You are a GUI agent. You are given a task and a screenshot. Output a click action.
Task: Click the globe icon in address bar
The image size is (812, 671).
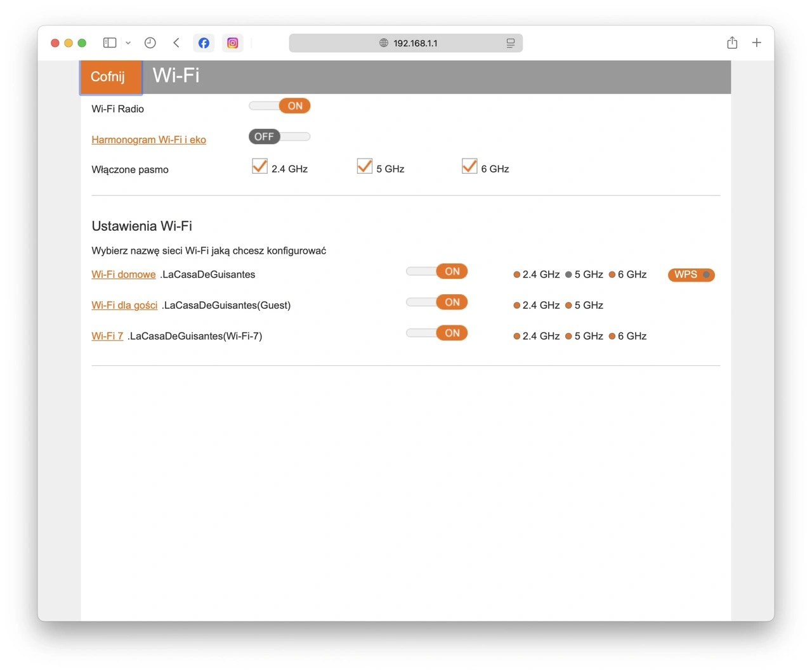384,42
